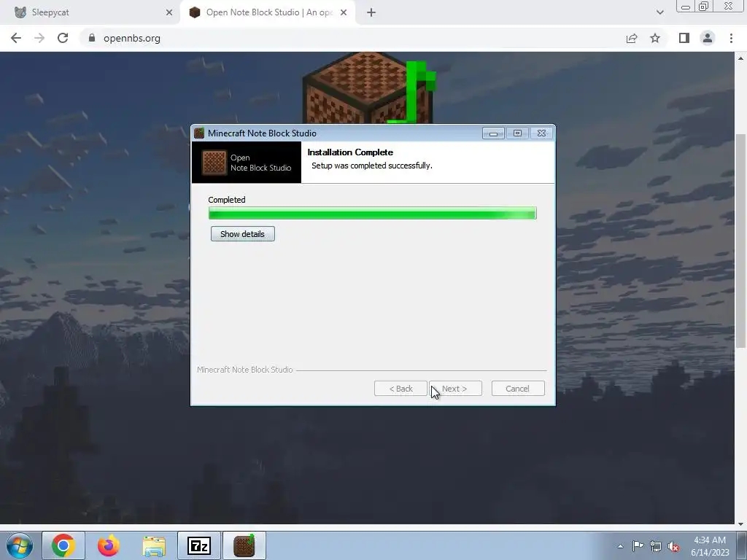Close the Open Note Block Studio tab
Viewport: 747px width, 560px height.
(x=344, y=12)
